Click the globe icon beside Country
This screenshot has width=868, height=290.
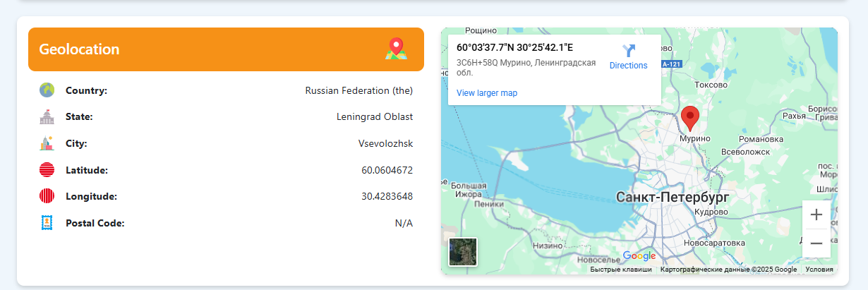tap(47, 90)
